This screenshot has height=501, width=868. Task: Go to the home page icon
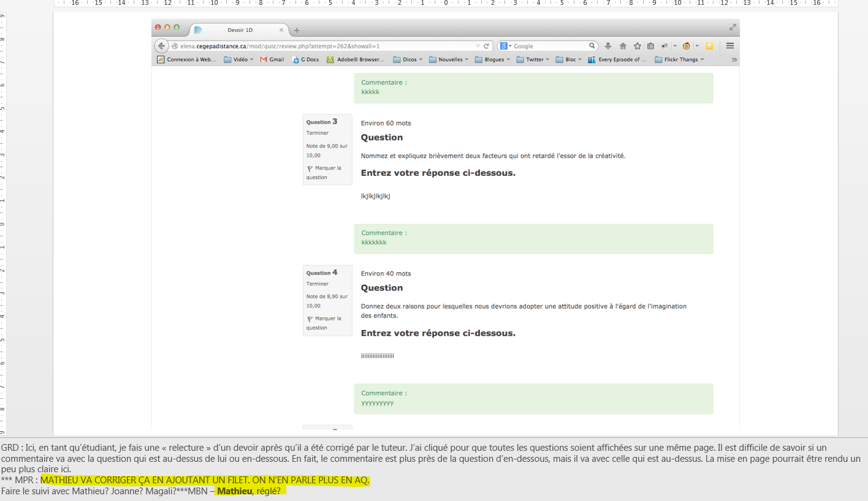pos(623,46)
